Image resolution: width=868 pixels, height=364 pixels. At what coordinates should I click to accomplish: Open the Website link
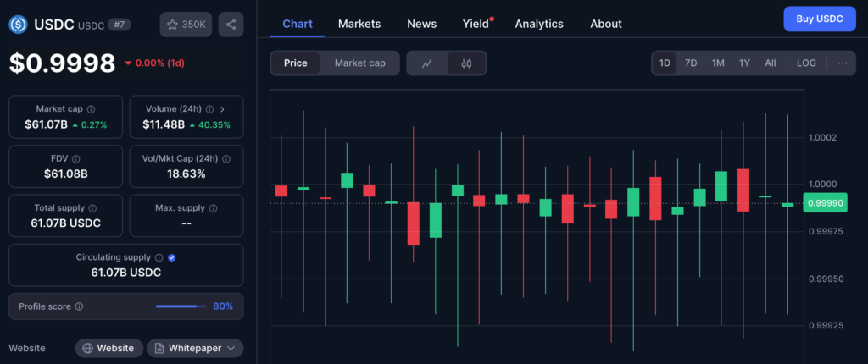point(108,348)
